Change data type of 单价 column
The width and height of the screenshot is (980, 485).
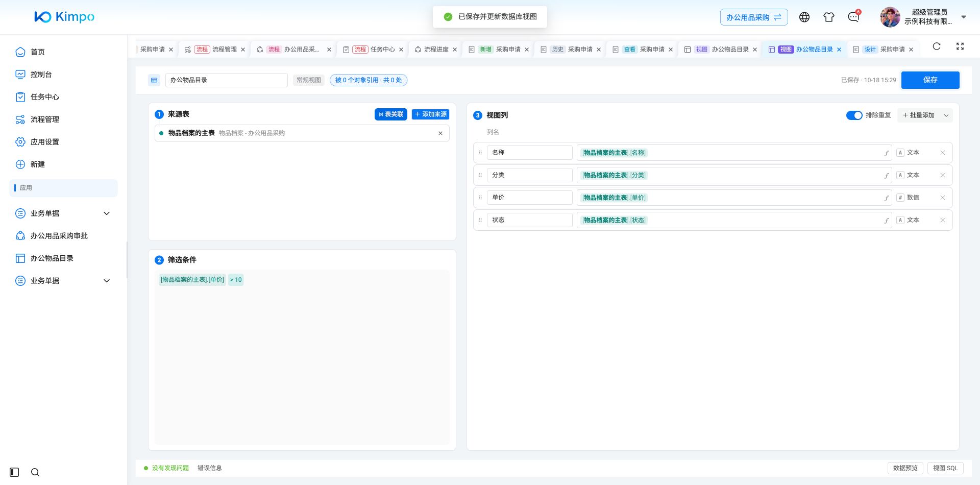point(908,198)
